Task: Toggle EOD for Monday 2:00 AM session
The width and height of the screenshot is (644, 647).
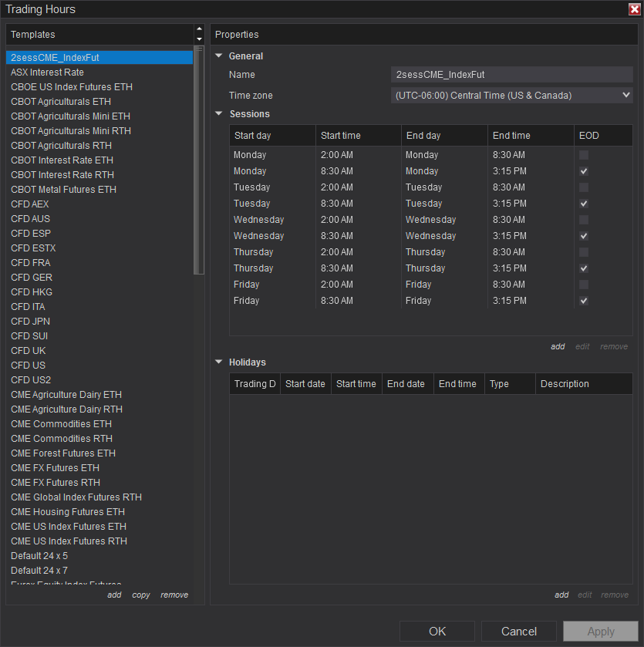Action: coord(583,155)
